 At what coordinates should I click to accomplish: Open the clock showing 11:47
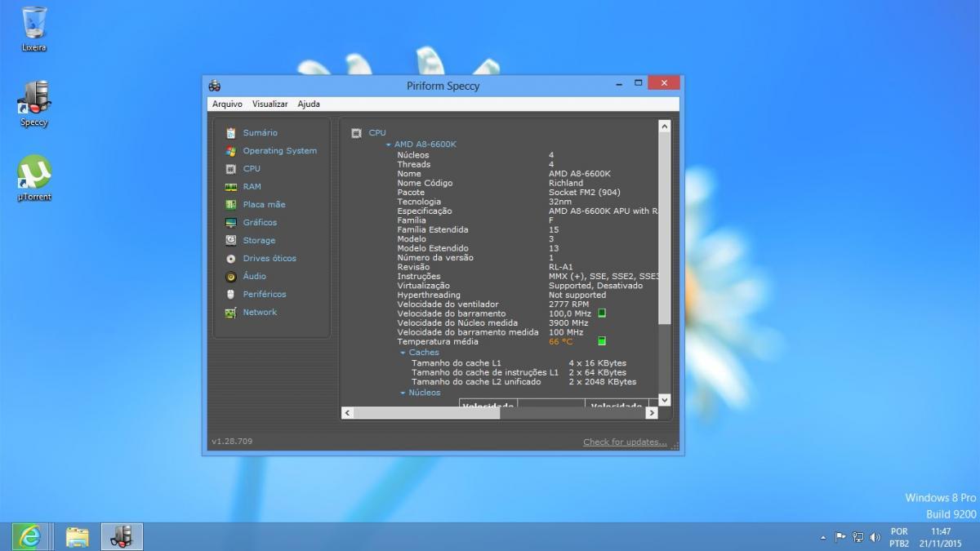[x=940, y=537]
